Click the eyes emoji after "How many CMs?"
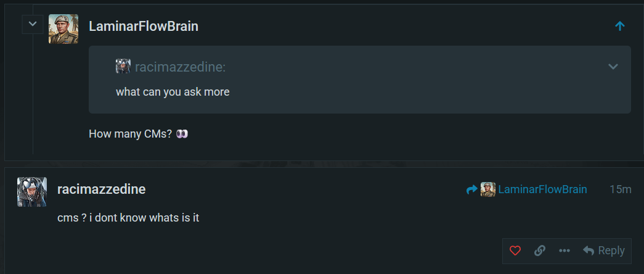 182,133
